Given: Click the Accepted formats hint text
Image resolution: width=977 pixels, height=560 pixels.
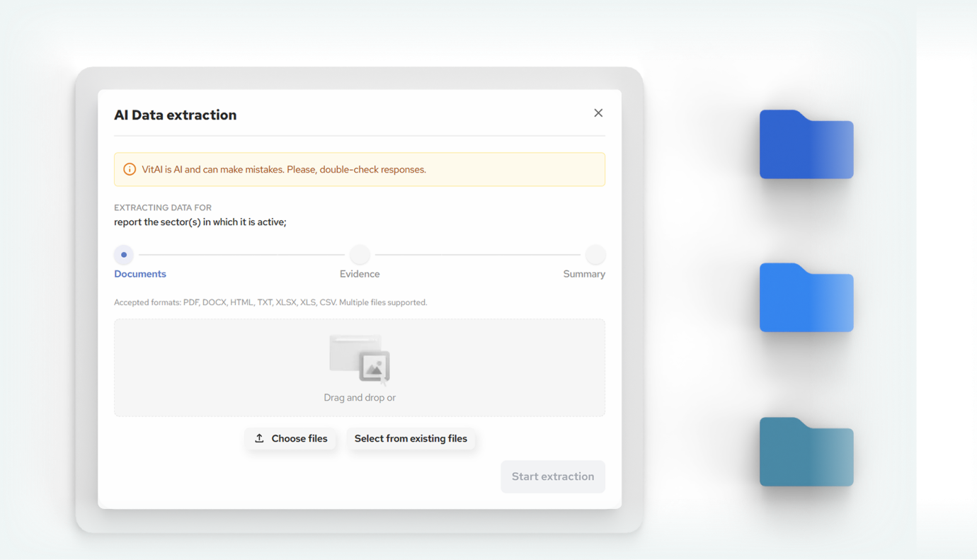Looking at the screenshot, I should pos(270,302).
